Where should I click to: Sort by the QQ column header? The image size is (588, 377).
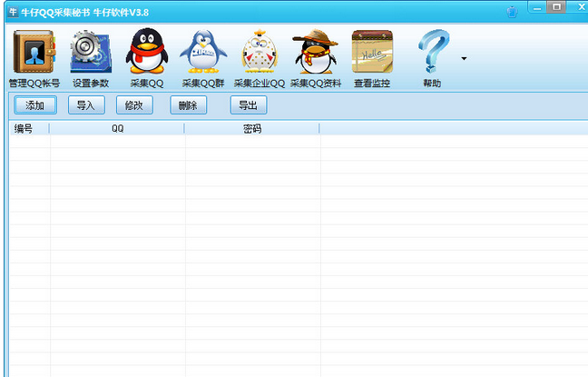tap(117, 129)
